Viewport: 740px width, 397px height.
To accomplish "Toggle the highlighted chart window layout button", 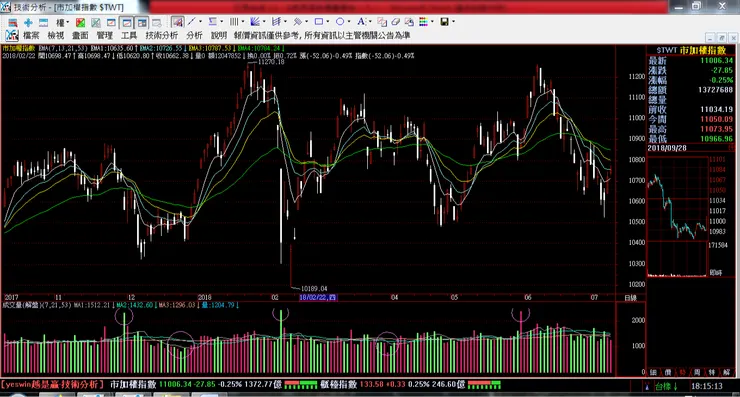I will 126,22.
